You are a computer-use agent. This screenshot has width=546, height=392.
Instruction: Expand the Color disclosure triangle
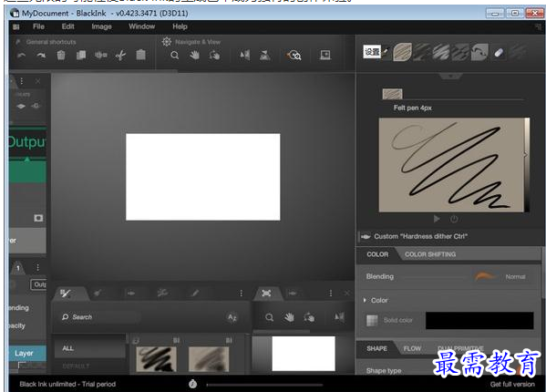(365, 300)
